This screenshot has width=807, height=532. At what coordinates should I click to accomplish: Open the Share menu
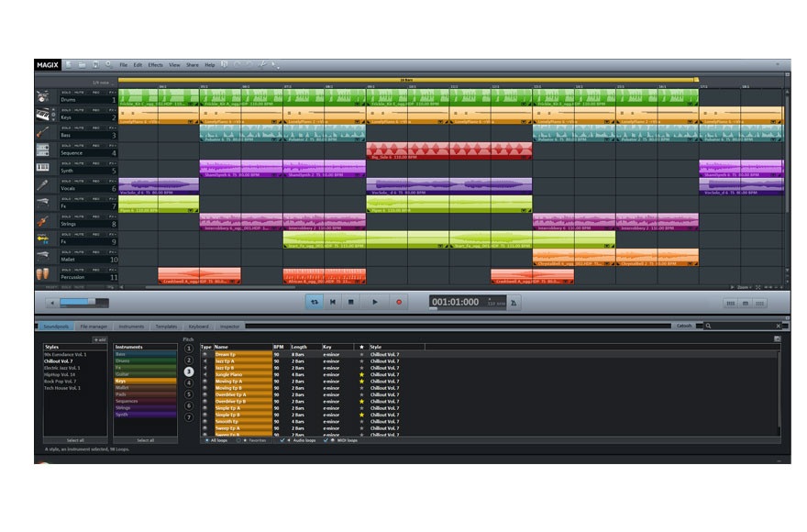[193, 65]
